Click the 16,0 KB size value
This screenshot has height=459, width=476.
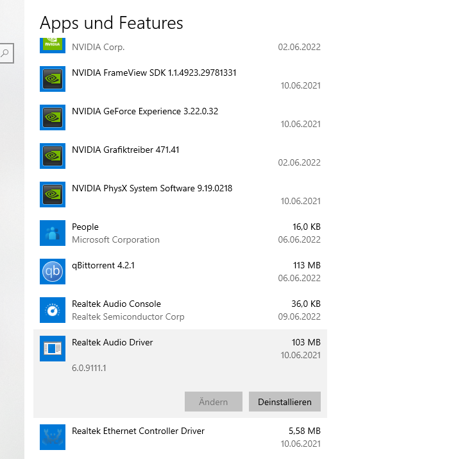coord(307,227)
